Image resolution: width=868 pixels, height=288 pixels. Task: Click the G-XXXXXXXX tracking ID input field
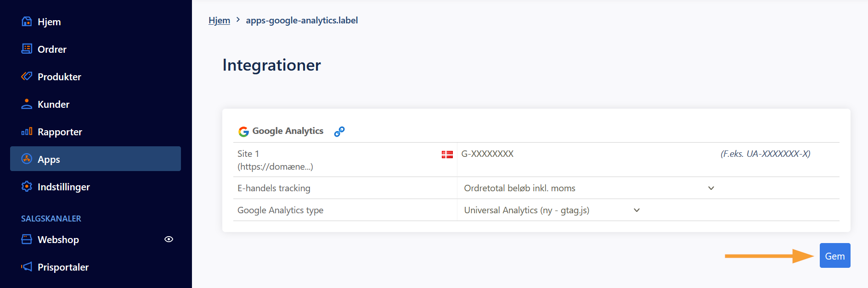click(588, 154)
